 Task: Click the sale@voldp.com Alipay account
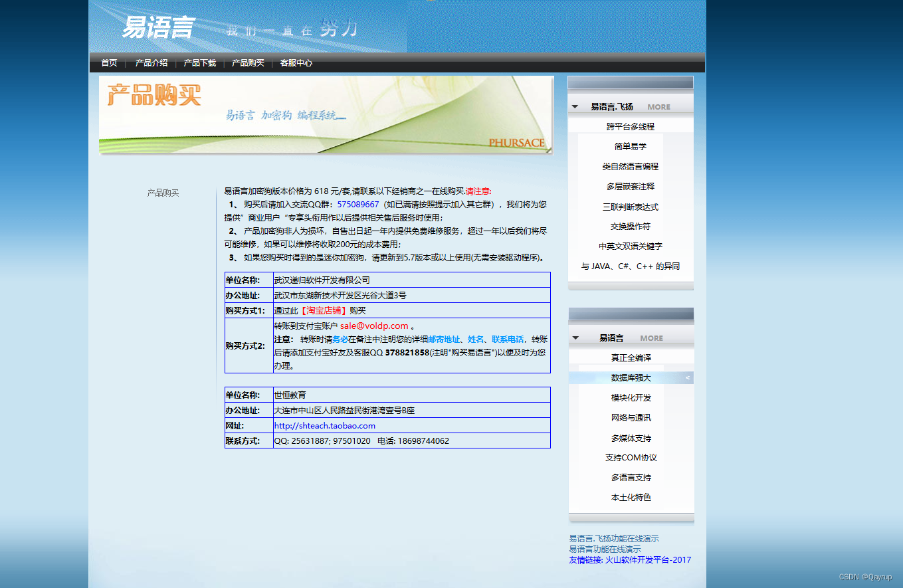click(x=374, y=326)
